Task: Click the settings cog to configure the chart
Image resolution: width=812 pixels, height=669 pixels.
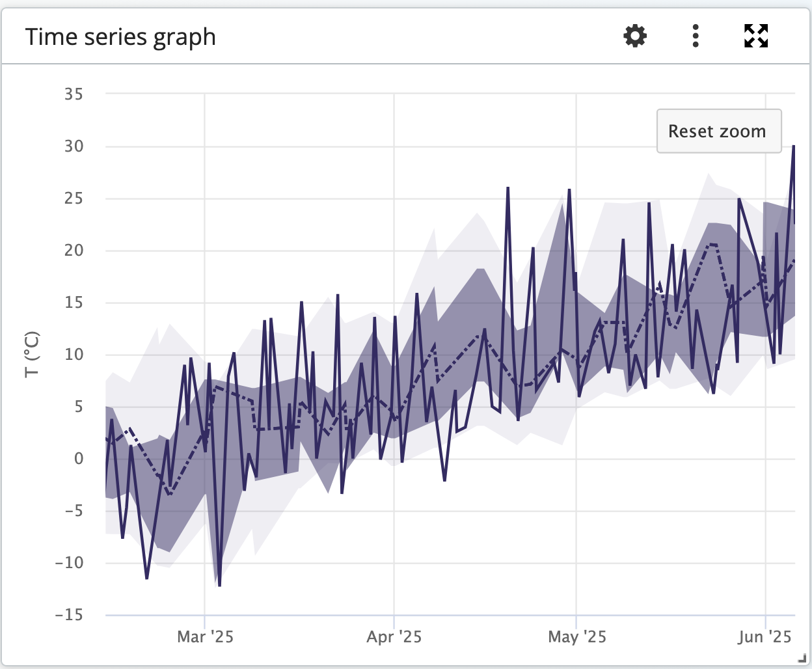Action: (634, 36)
